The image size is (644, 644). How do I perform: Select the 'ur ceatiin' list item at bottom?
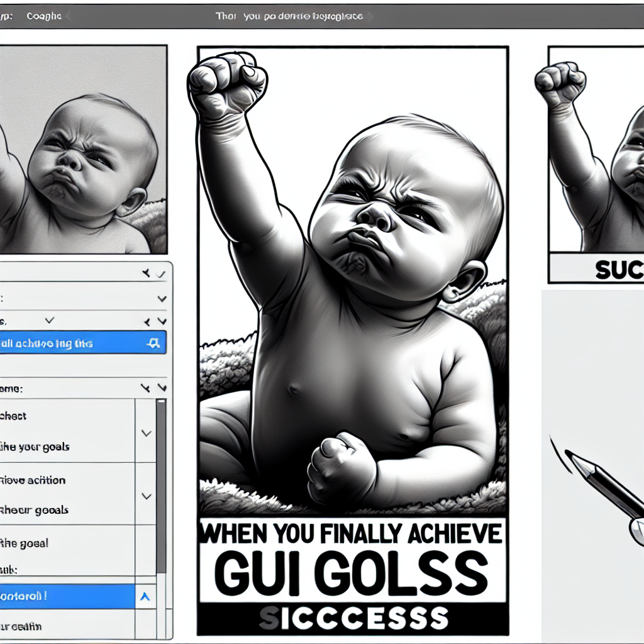pyautogui.click(x=67, y=626)
